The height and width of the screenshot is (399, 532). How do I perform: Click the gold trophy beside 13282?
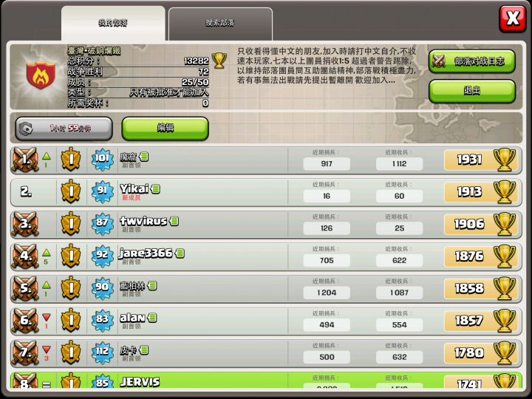coord(219,61)
